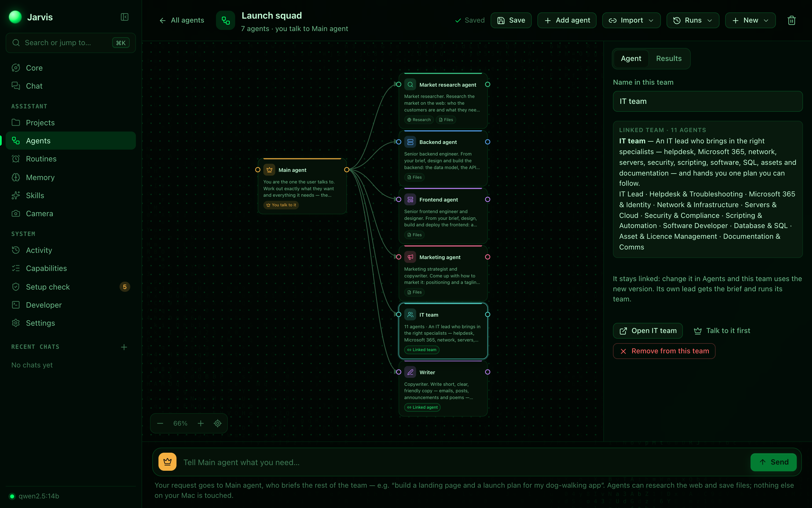Viewport: 812px width, 508px height.
Task: Click the Linked agent tag on Writer
Action: click(422, 408)
